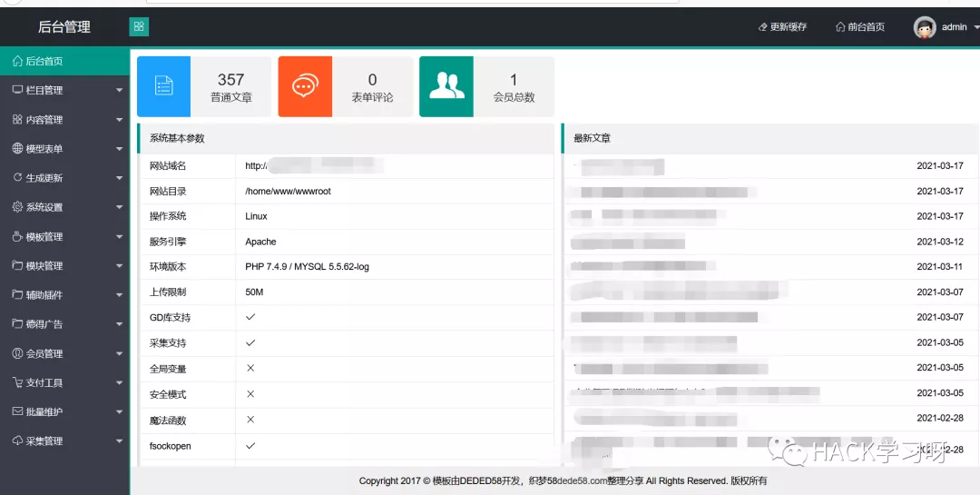Click the green members icon for 会员总数
980x495 pixels.
pyautogui.click(x=446, y=86)
